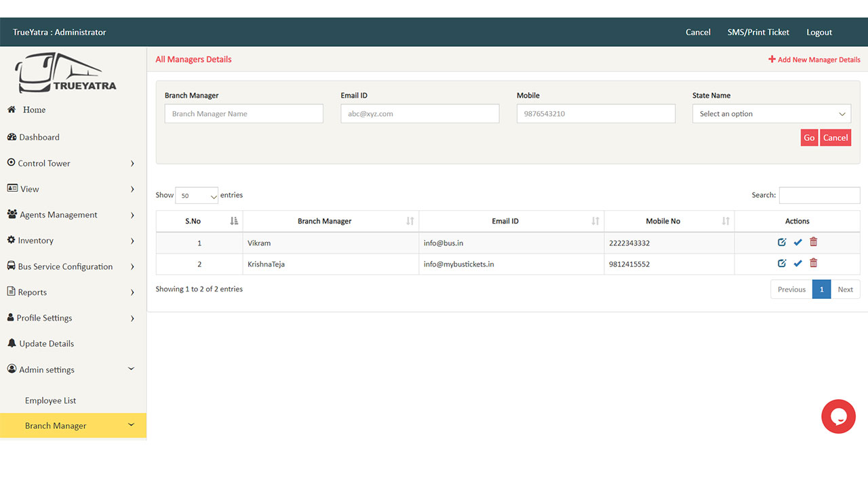Screen dimensions: 868x488
Task: Open the red chat bubble widget
Action: 838,416
